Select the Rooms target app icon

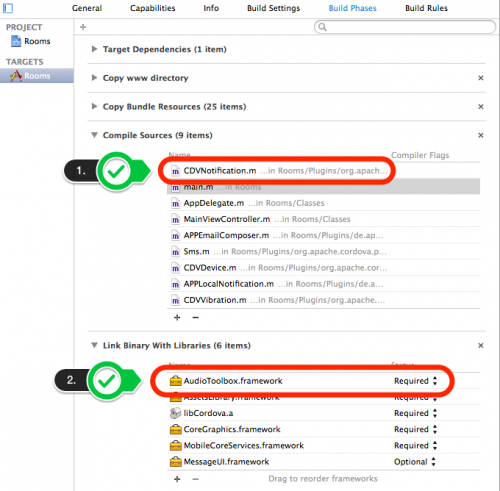coord(16,76)
